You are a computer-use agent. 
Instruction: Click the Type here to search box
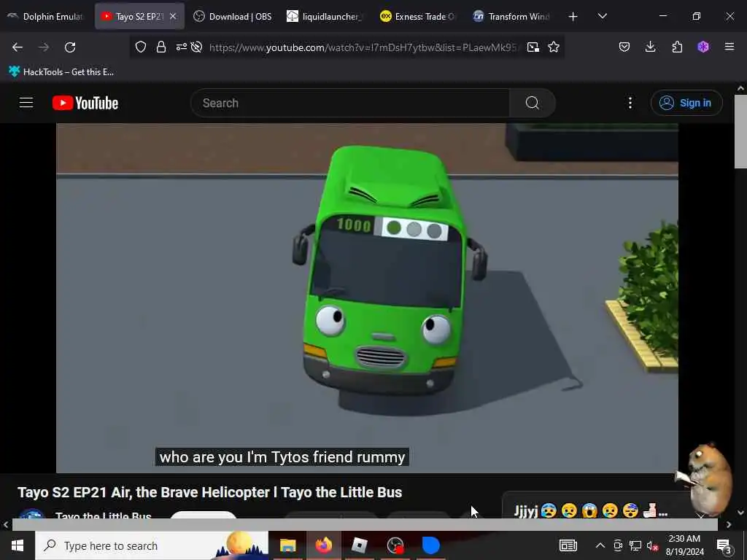[152, 545]
